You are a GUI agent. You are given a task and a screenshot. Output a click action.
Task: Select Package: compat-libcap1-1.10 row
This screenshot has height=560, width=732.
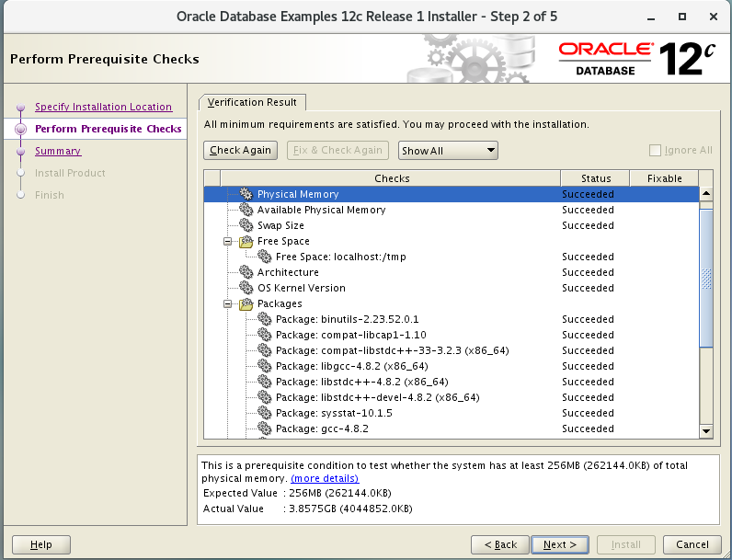click(452, 335)
